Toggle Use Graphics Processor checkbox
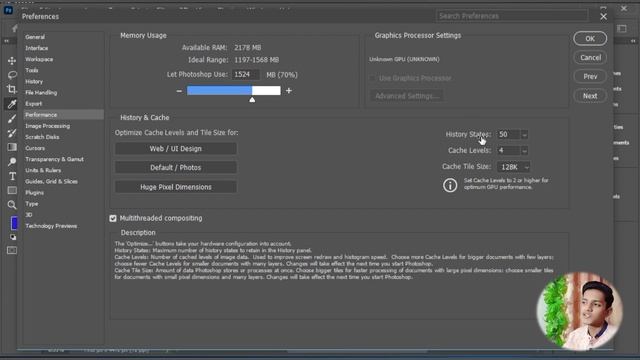The image size is (640, 360). pos(372,78)
